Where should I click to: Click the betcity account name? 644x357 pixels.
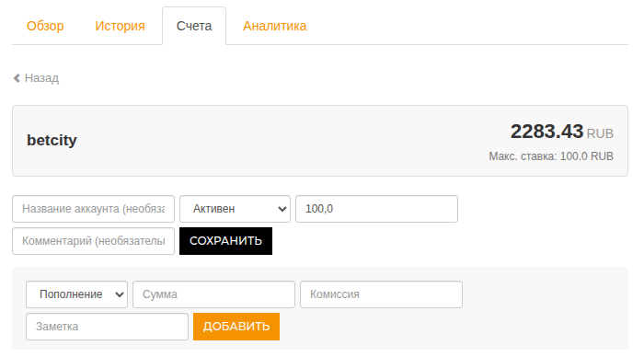pos(52,140)
